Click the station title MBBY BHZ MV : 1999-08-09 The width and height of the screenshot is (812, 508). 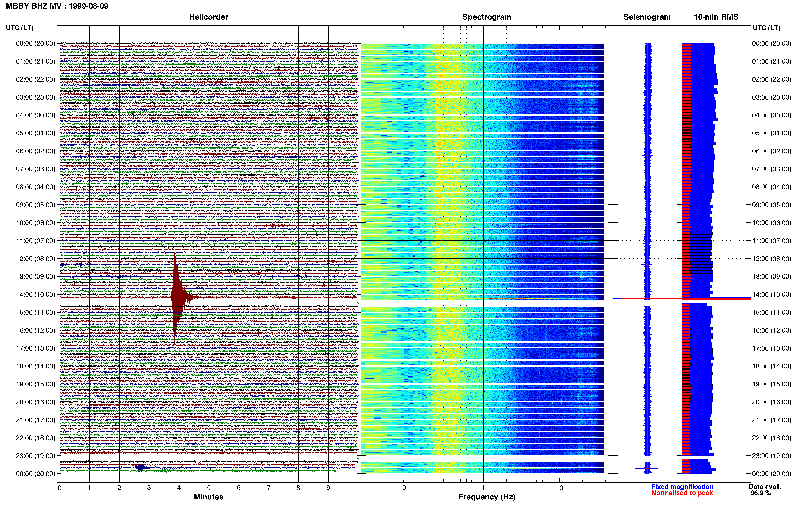point(57,6)
